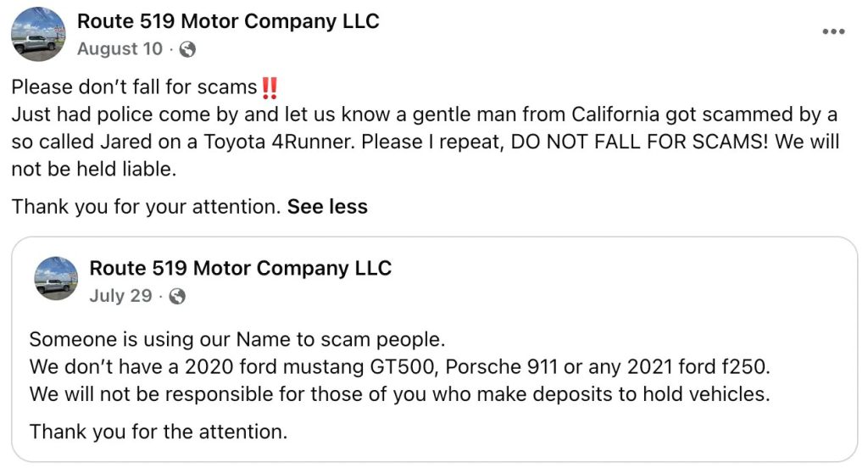
Task: Click the red double exclamation emoji
Action: click(x=270, y=87)
